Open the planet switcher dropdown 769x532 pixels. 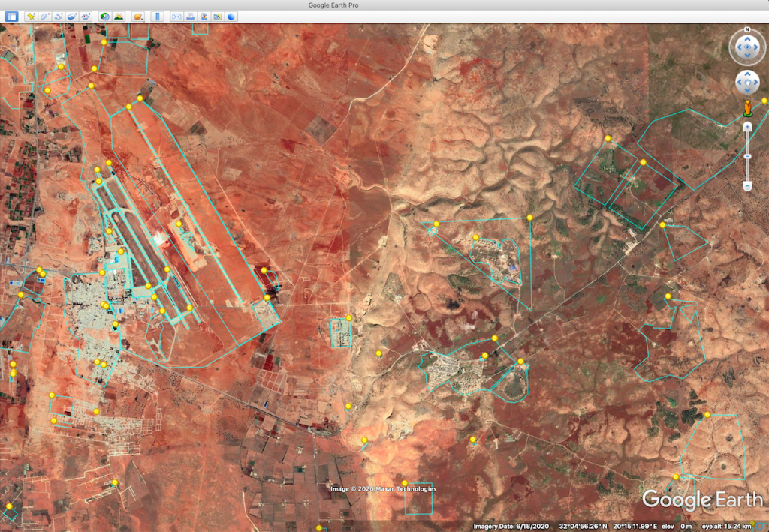coord(138,17)
